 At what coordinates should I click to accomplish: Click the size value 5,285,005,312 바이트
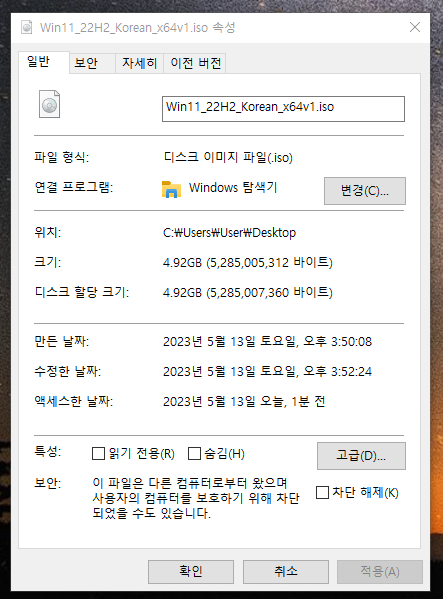[x=270, y=263]
